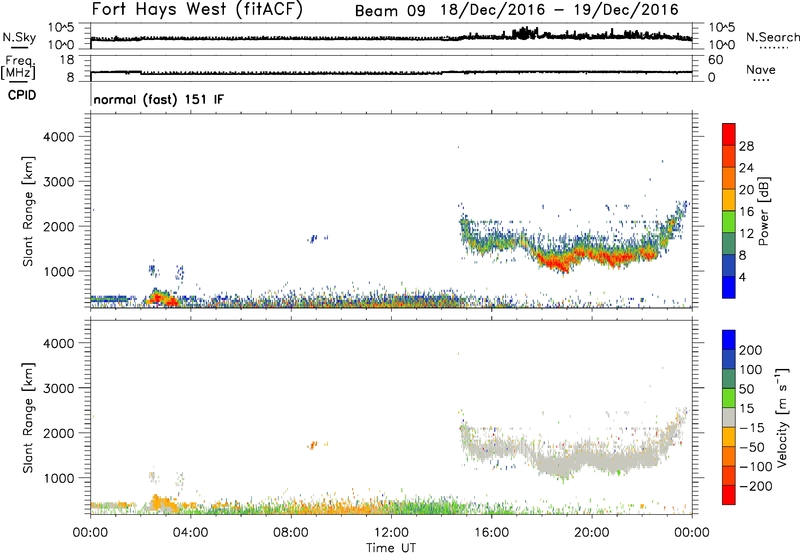
Task: Click the '12:00' time axis label
Action: (x=391, y=533)
